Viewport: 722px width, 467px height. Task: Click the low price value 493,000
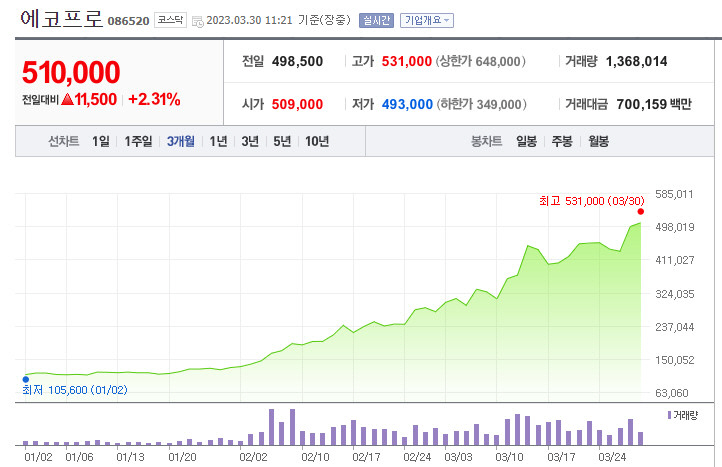(x=407, y=104)
